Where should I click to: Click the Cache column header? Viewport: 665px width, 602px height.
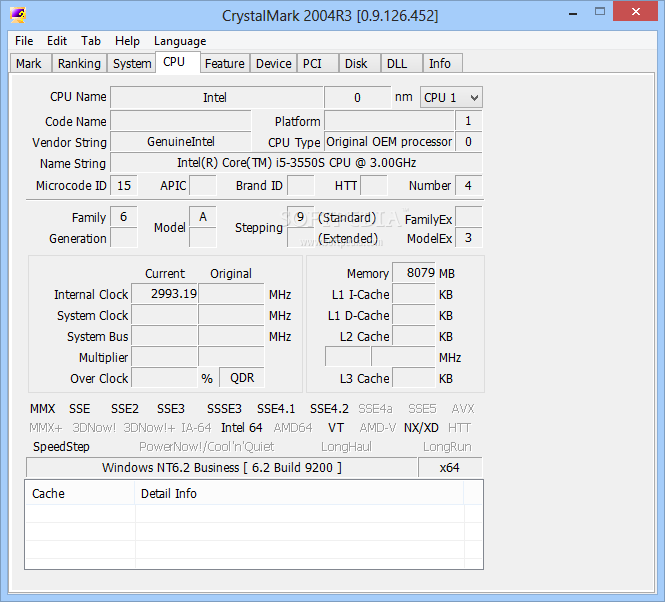[x=80, y=494]
